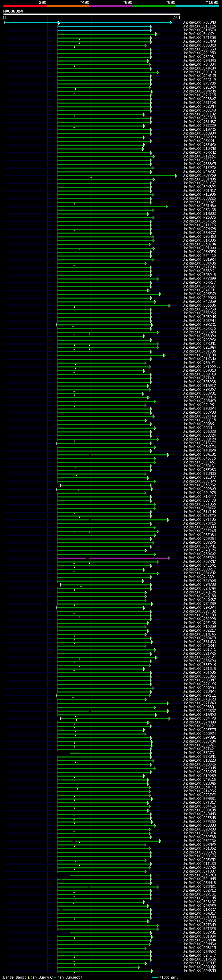The image size is (222, 980).
Task: Click the green ~80% identity legend bar
Action: click(x=154, y=6)
